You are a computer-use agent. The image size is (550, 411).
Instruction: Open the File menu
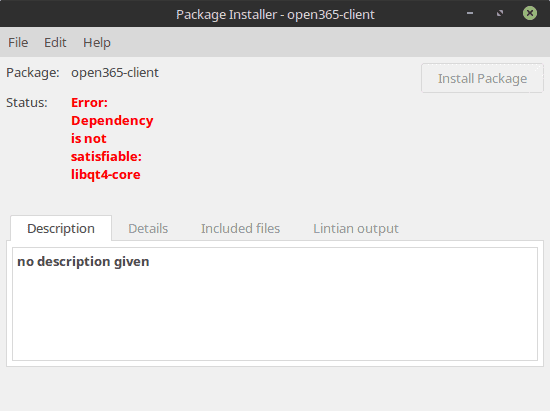click(x=18, y=42)
